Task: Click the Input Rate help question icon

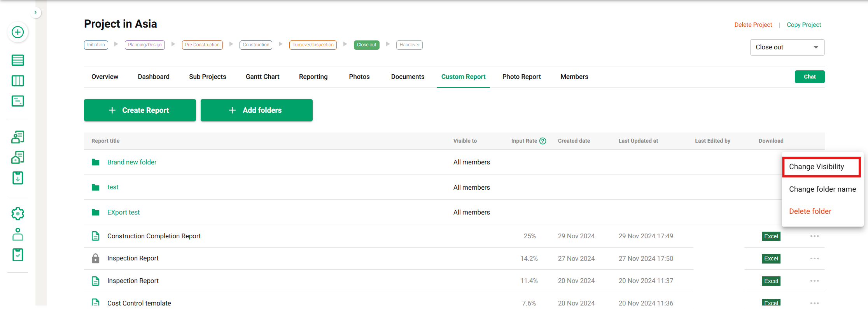Action: [x=543, y=141]
